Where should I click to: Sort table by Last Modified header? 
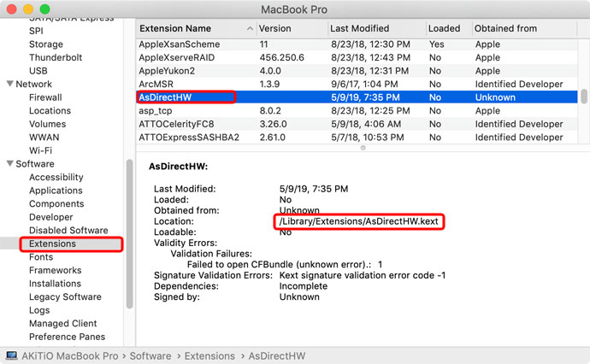[x=375, y=28]
